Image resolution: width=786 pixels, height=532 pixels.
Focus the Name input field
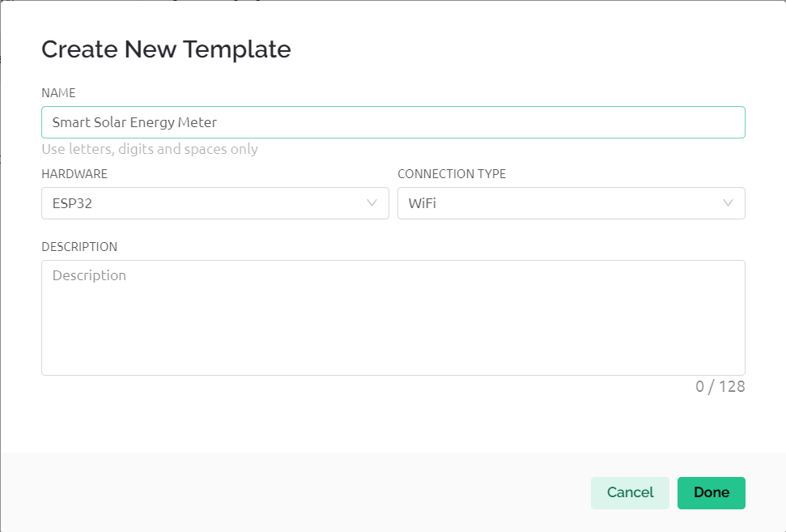tap(393, 122)
